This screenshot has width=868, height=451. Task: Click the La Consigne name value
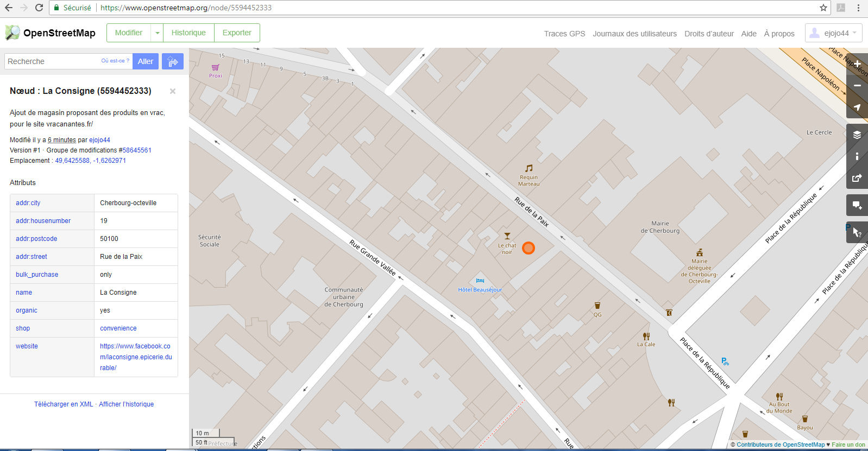point(118,293)
